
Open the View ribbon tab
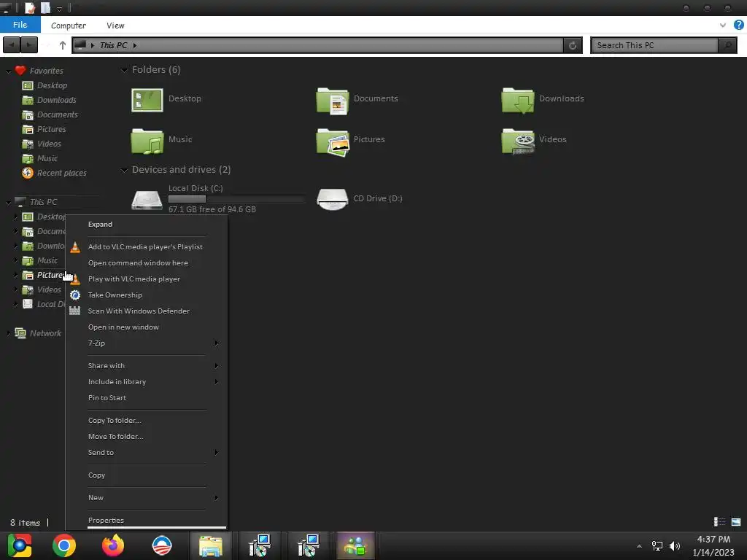(115, 26)
